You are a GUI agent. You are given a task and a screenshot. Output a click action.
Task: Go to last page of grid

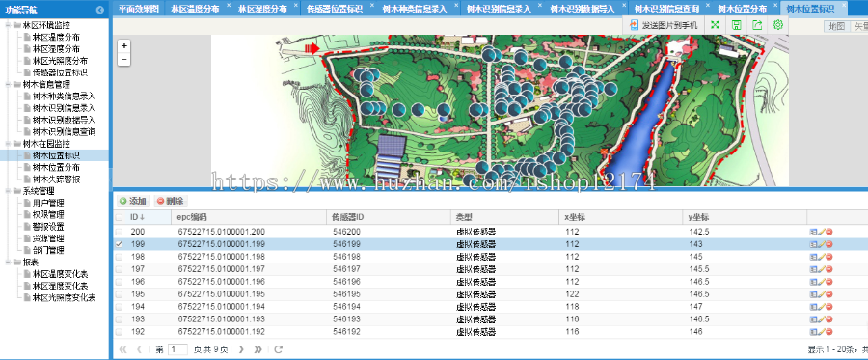click(258, 349)
